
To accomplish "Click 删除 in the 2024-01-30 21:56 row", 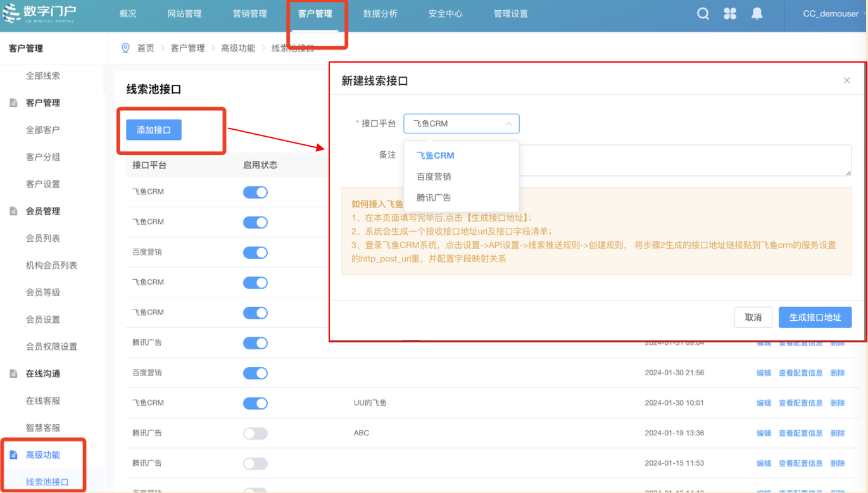I will coord(837,373).
